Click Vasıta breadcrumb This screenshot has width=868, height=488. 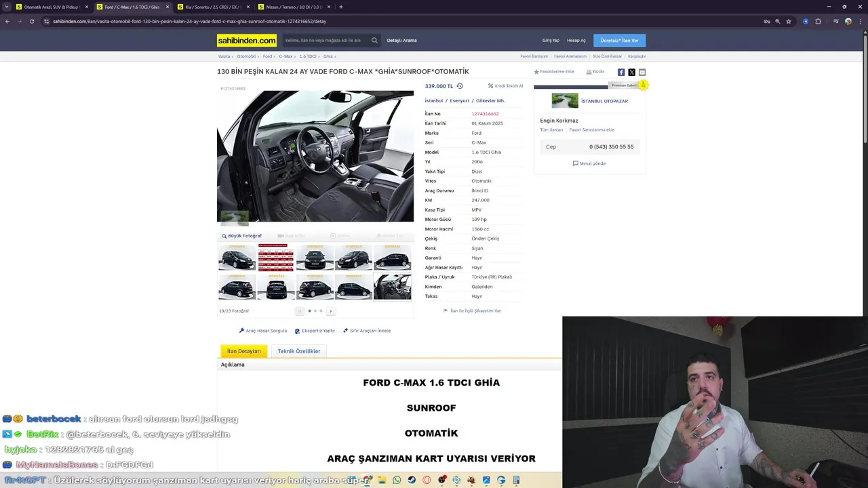pos(224,56)
